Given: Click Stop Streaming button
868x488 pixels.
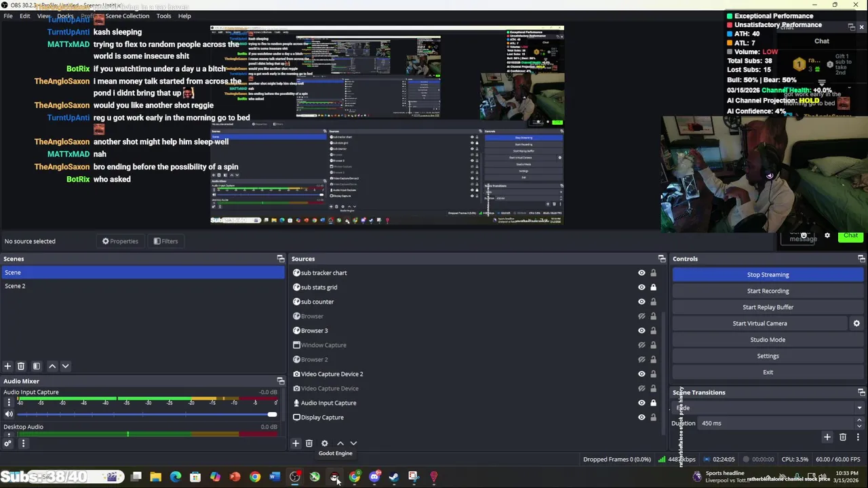Looking at the screenshot, I should coord(768,274).
